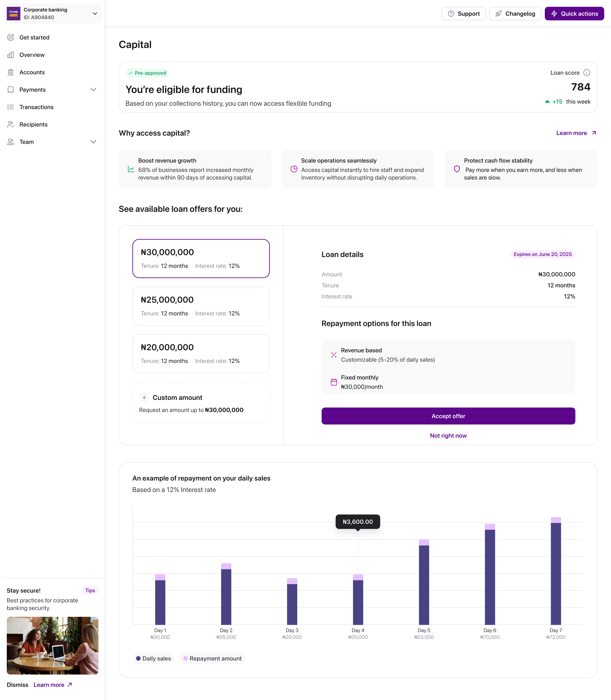The width and height of the screenshot is (611, 700).
Task: Expand the Team menu chevron
Action: (x=93, y=142)
